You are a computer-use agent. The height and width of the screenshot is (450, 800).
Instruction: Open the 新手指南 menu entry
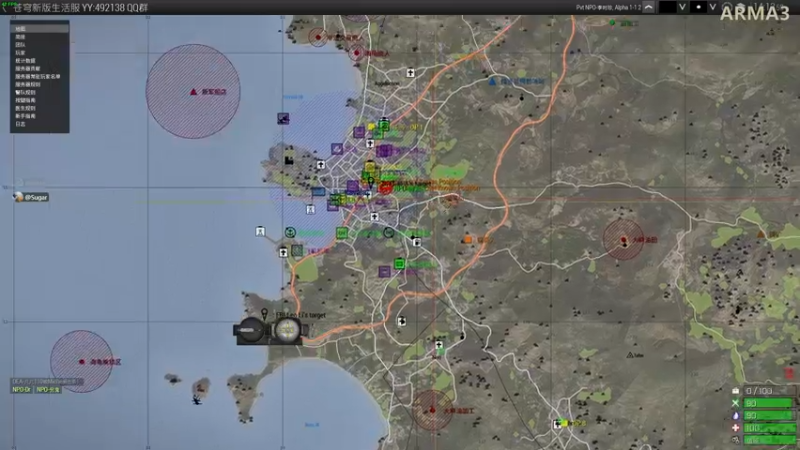click(39, 116)
